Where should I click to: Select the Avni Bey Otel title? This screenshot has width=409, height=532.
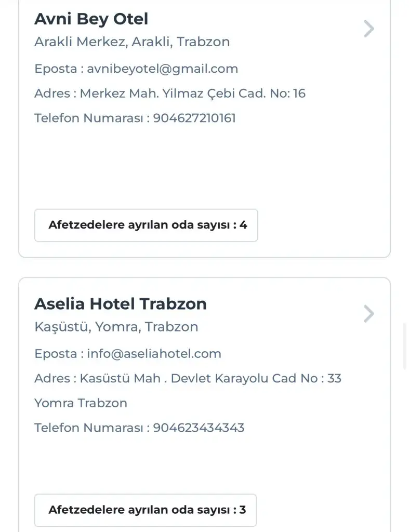[91, 19]
